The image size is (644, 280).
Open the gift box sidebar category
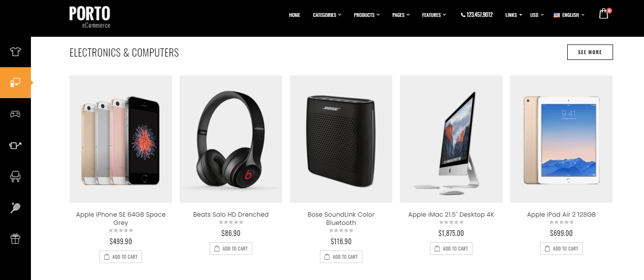coord(15,238)
